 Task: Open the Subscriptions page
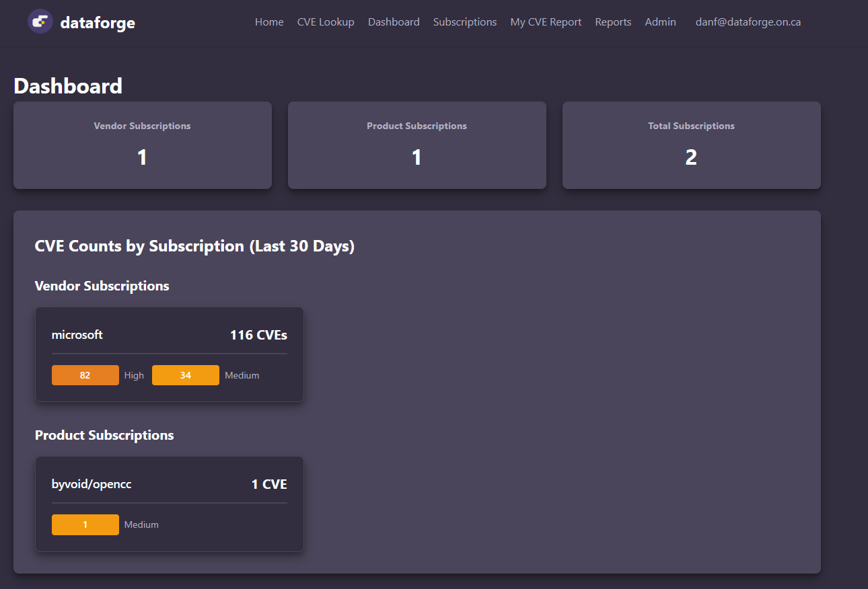[x=465, y=22]
